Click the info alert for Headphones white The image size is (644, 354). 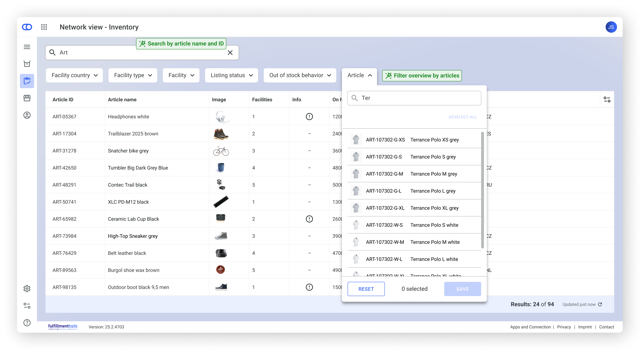coord(309,117)
